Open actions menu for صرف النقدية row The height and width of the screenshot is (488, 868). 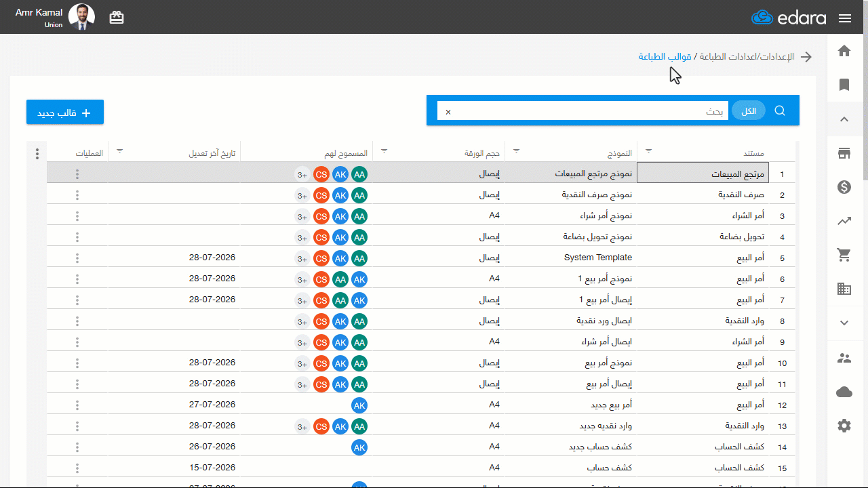point(77,195)
